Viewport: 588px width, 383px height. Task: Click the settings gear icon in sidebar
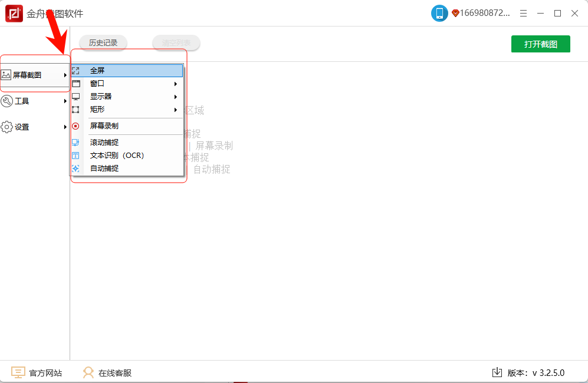pyautogui.click(x=7, y=127)
